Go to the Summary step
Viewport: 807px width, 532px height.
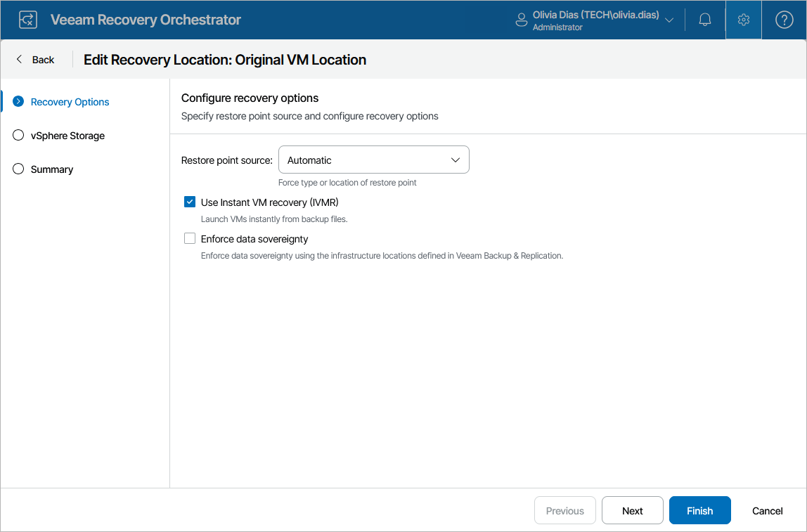[x=52, y=169]
